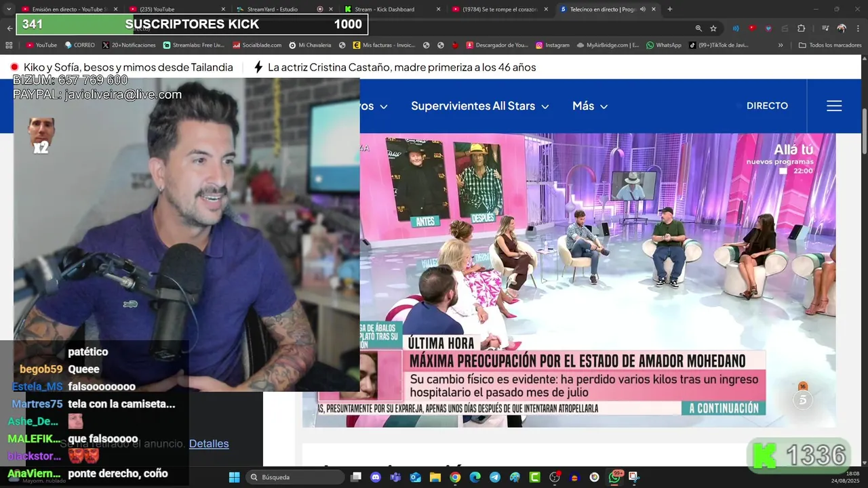The image size is (868, 488).
Task: Open Chrome extensions puzzle icon
Action: click(x=802, y=28)
